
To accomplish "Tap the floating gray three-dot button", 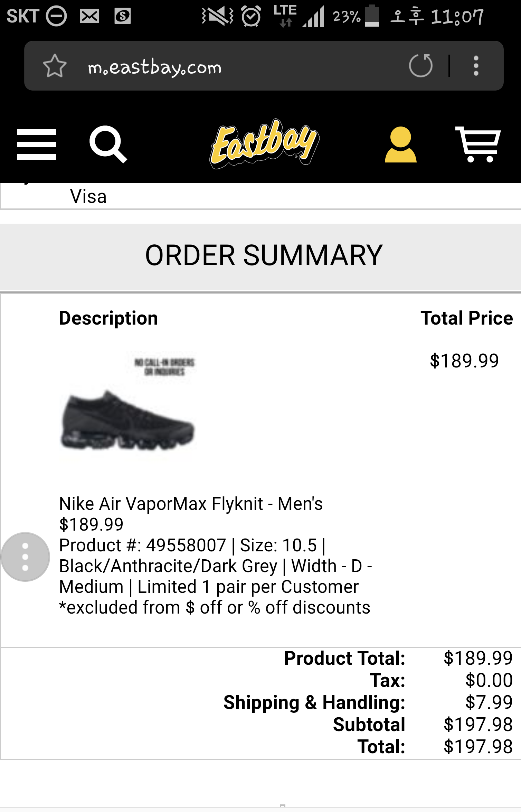I will [25, 557].
